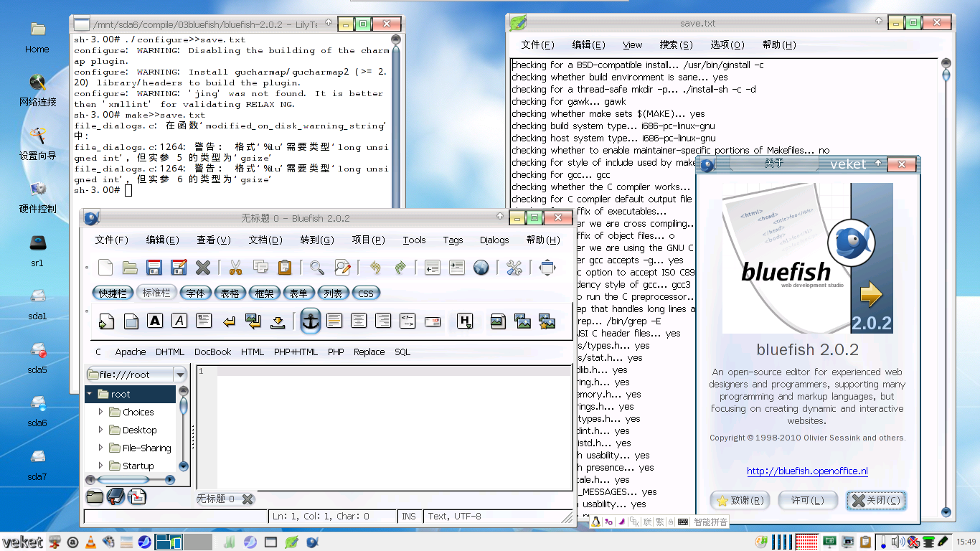
Task: Preview in browser via the globe icon
Action: click(481, 268)
